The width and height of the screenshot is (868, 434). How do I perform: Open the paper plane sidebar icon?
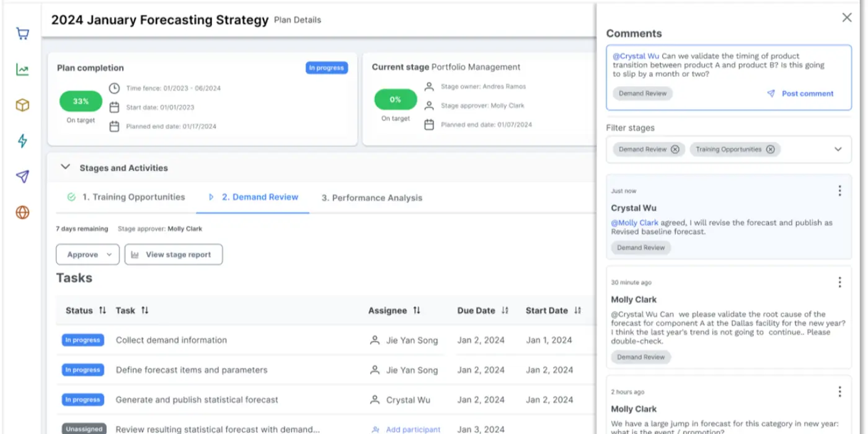tap(22, 177)
